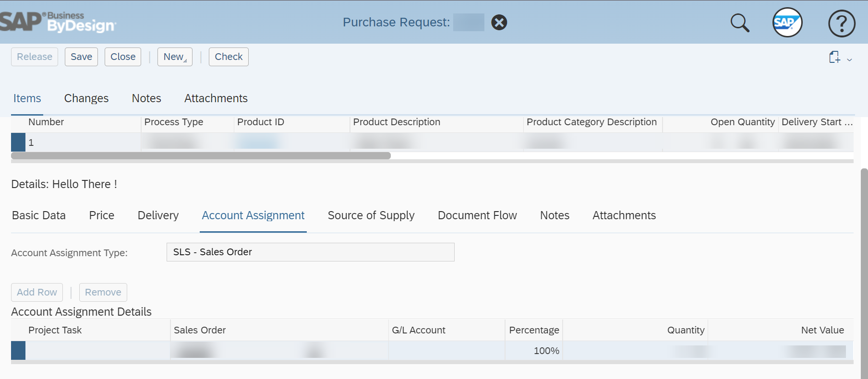Click the vertical page scrollbar

click(x=864, y=273)
